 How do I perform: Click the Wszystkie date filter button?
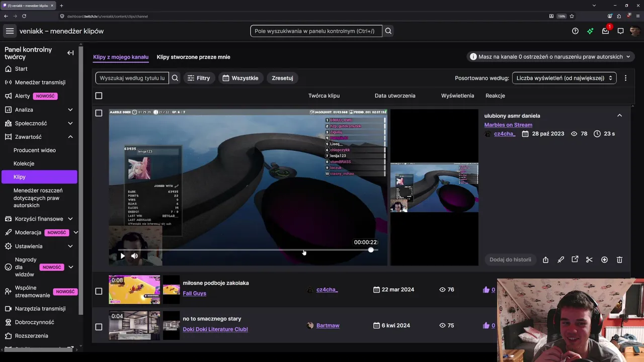tap(240, 78)
